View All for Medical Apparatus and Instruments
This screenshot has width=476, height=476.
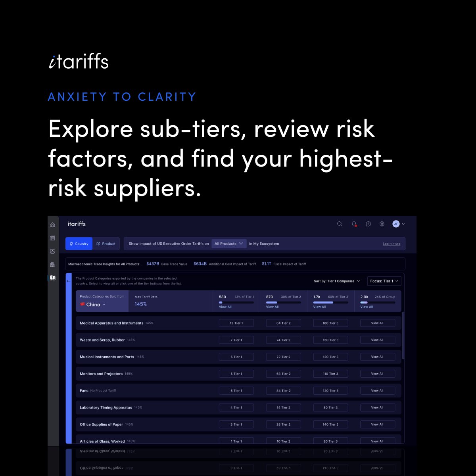pyautogui.click(x=378, y=323)
